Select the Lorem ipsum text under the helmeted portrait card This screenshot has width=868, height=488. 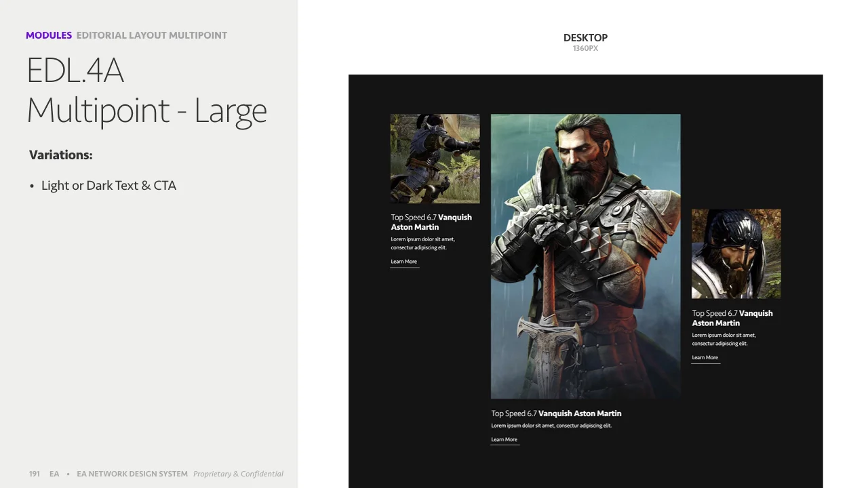[x=724, y=340]
